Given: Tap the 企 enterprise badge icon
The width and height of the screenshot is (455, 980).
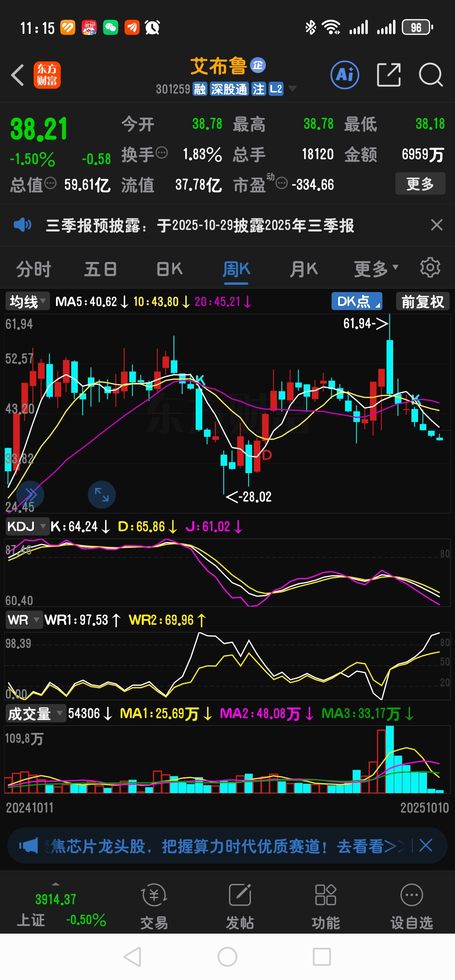Looking at the screenshot, I should tap(258, 65).
